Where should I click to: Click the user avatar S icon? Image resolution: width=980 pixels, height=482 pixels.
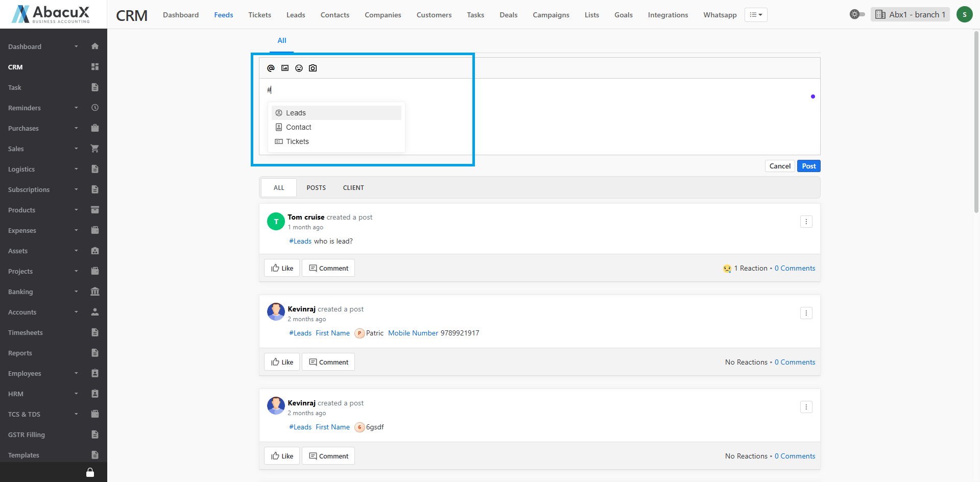click(964, 14)
